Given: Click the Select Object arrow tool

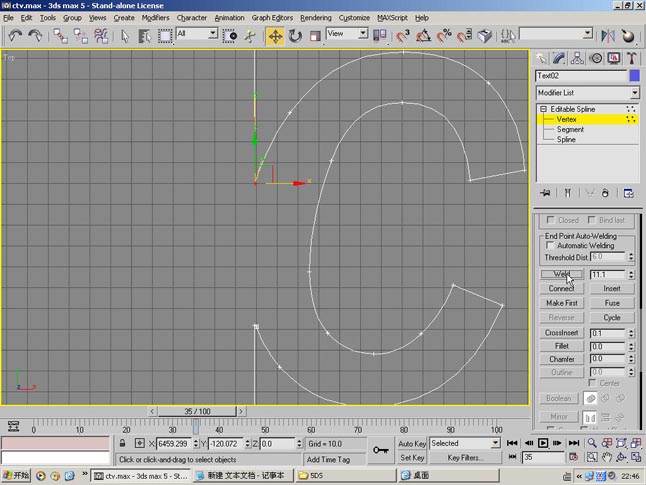Looking at the screenshot, I should 125,35.
